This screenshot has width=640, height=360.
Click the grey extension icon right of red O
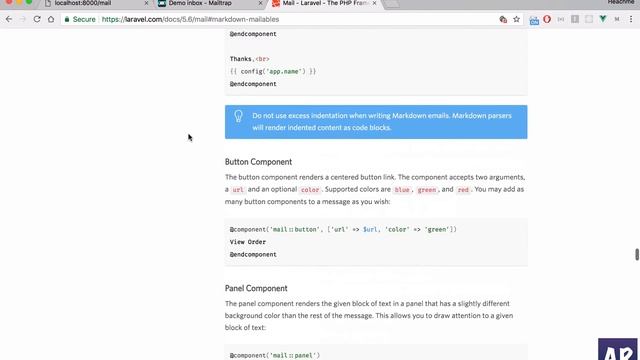pos(561,19)
